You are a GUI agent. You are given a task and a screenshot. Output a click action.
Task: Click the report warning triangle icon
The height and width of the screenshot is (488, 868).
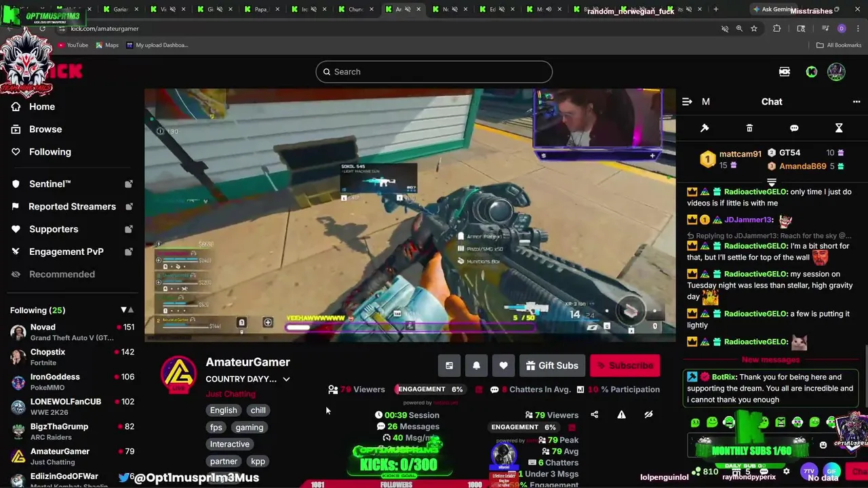coord(621,415)
